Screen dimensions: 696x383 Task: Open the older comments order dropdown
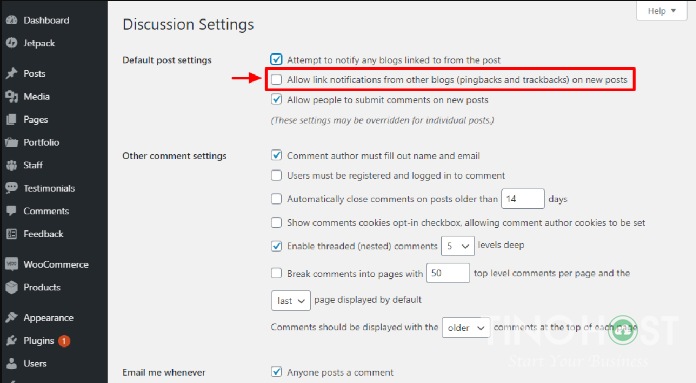coord(466,328)
